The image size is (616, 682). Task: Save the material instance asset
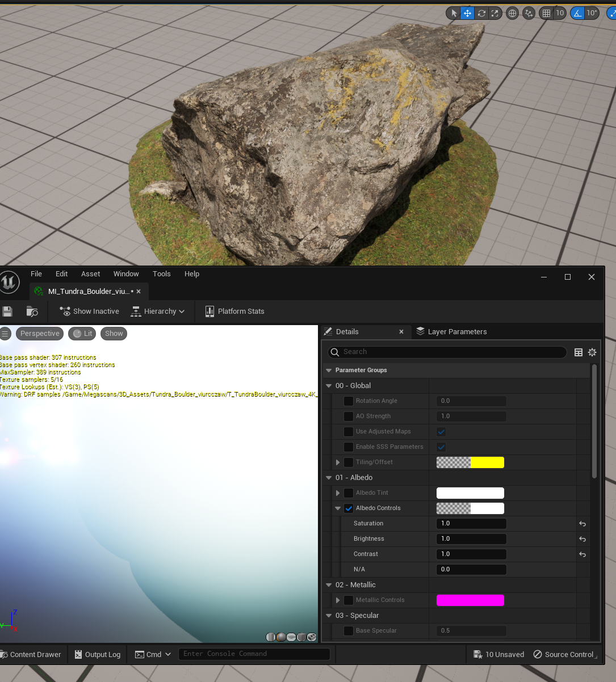pos(7,311)
